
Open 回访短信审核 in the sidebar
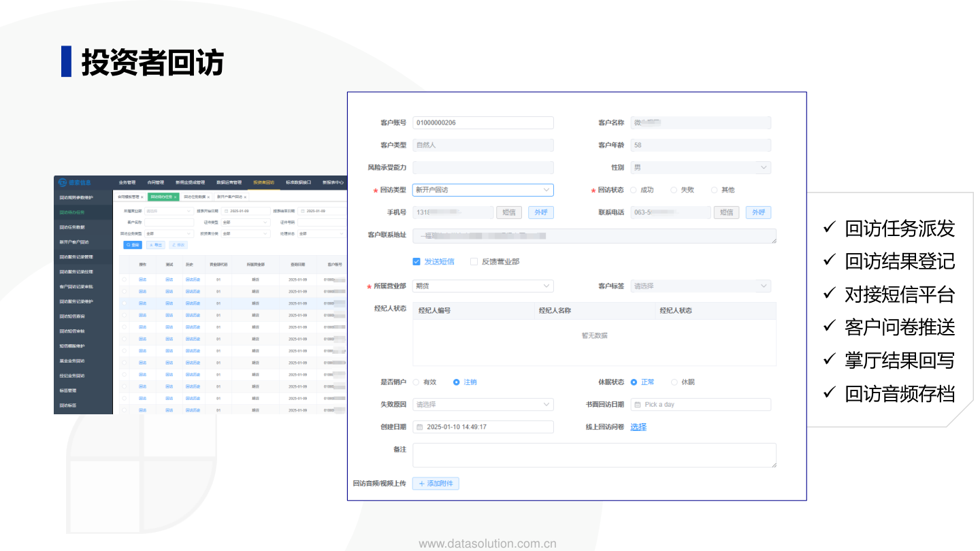(x=83, y=331)
